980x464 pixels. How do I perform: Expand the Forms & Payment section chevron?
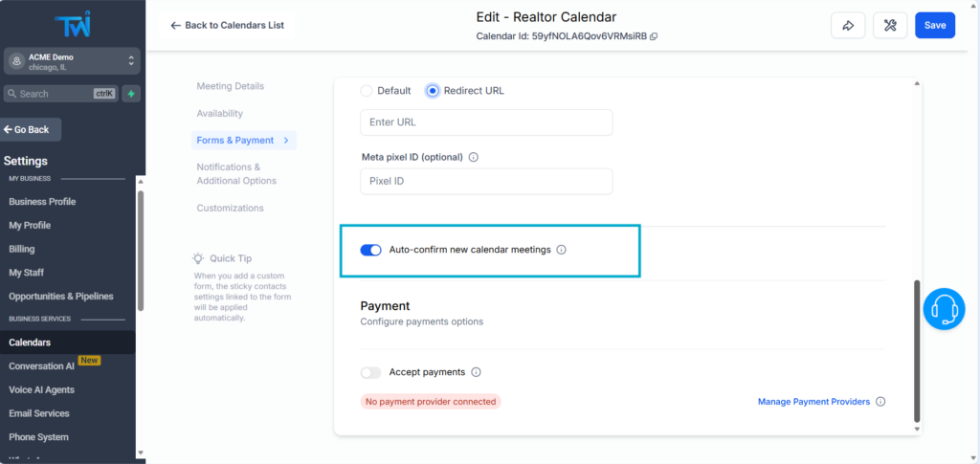(x=285, y=141)
